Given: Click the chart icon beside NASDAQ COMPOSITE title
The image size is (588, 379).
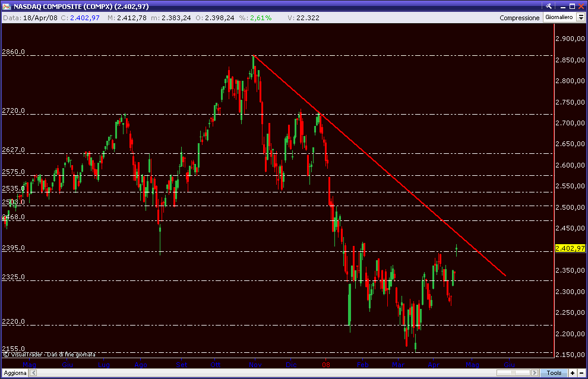Looking at the screenshot, I should click(7, 6).
